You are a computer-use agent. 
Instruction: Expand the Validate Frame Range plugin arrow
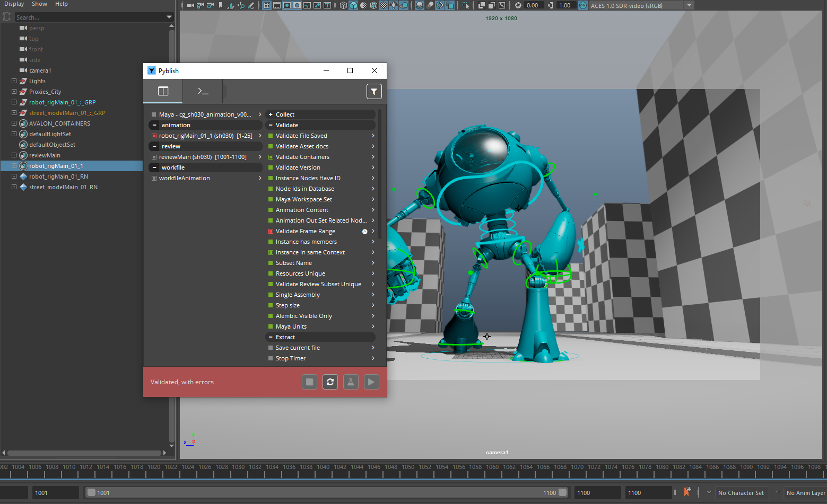(x=372, y=231)
